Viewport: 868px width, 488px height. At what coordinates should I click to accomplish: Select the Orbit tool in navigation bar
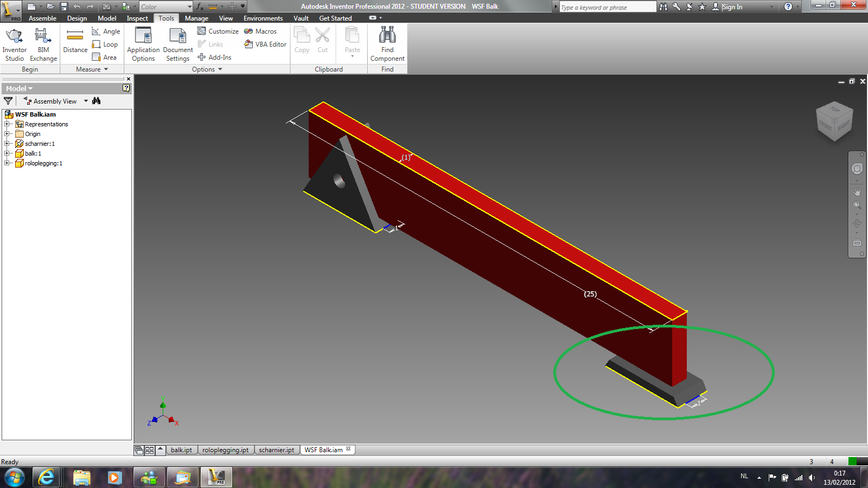tap(857, 223)
